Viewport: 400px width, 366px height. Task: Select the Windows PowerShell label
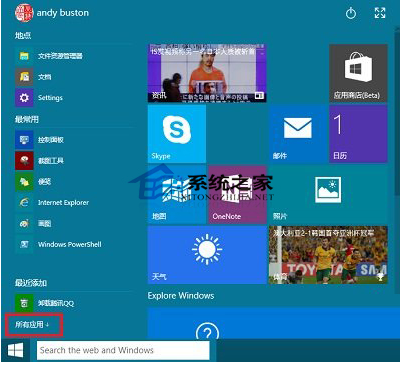click(70, 244)
